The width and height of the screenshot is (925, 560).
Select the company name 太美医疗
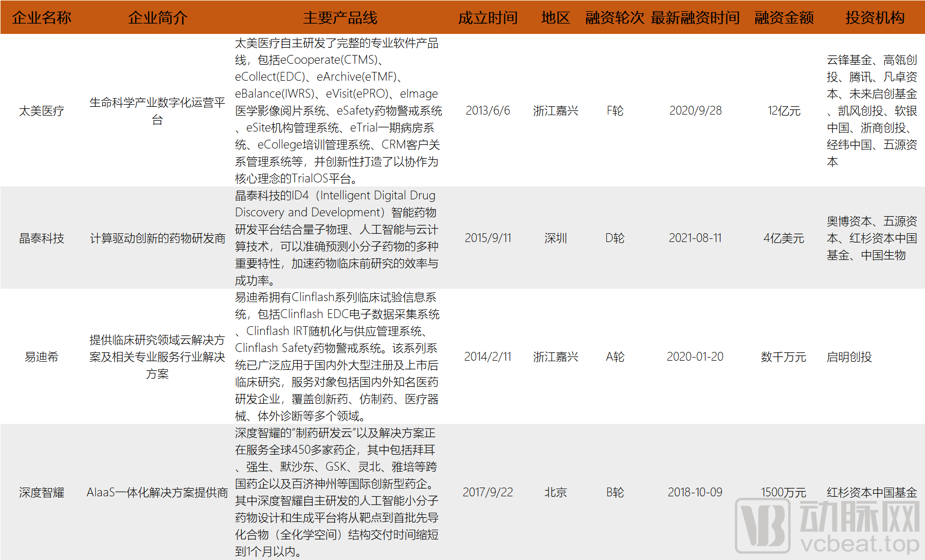[42, 111]
